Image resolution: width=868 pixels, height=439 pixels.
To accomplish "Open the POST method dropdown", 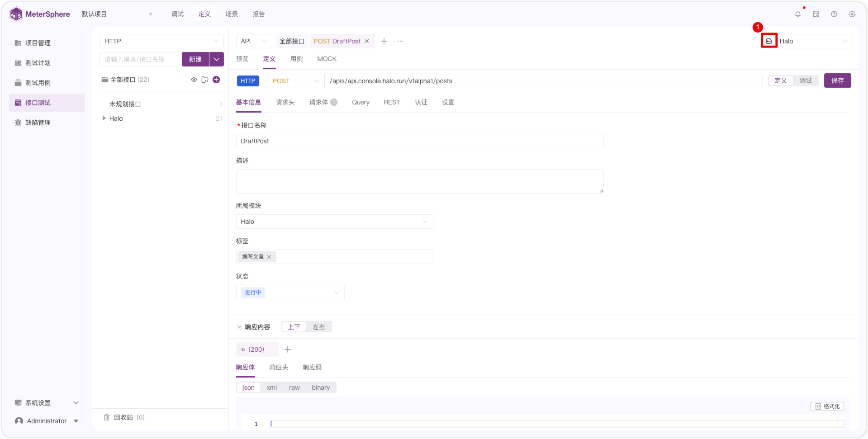I will [296, 81].
